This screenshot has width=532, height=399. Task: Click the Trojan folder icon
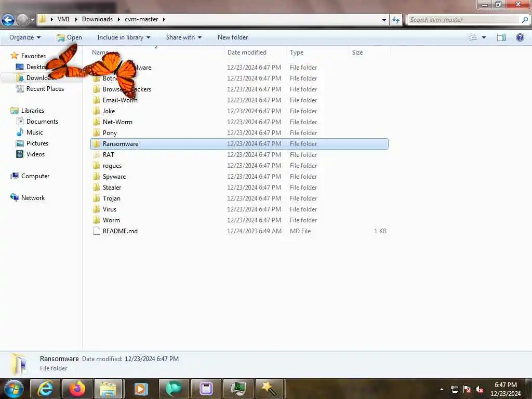(97, 198)
